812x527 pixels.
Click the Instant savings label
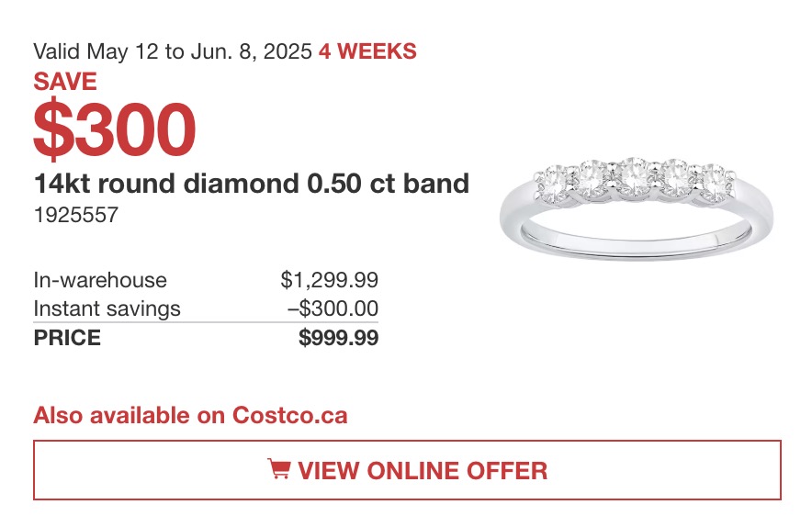click(107, 308)
